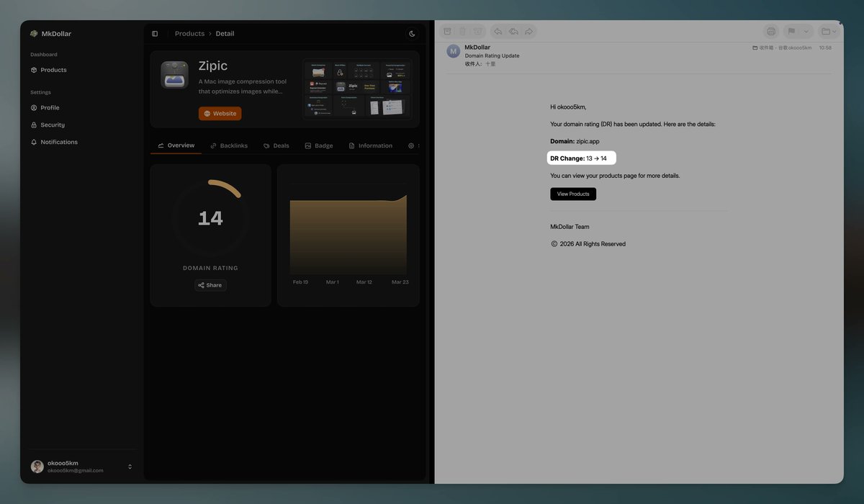Click the Share button under Domain Rating
This screenshot has width=864, height=504.
coord(210,285)
